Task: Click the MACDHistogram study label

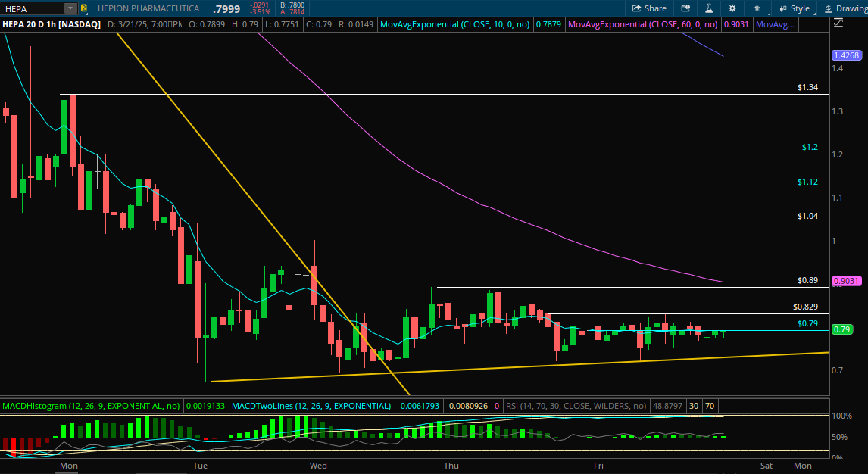Action: [x=92, y=406]
